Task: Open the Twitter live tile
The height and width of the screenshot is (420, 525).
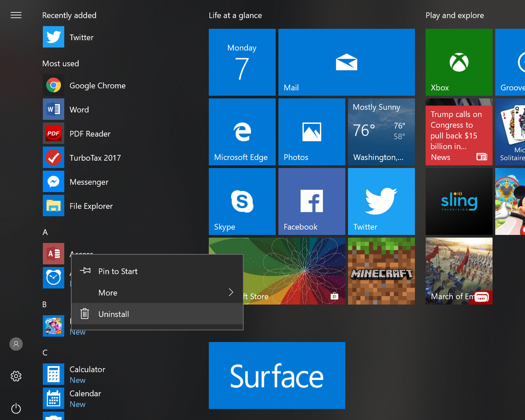Action: tap(381, 201)
